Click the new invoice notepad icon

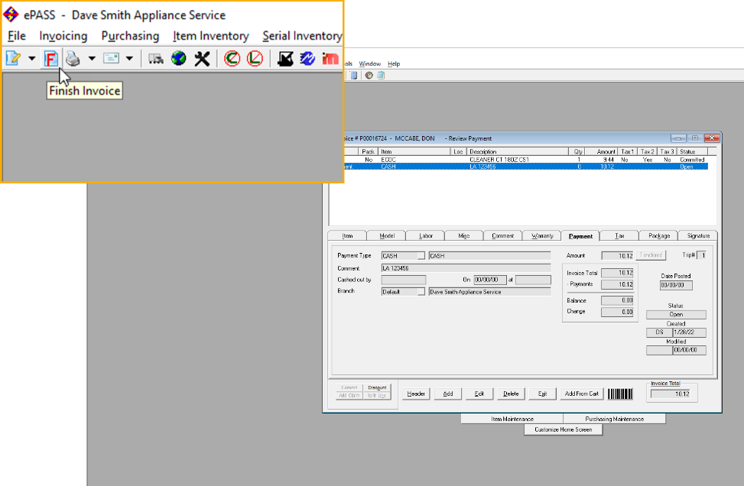click(13, 59)
